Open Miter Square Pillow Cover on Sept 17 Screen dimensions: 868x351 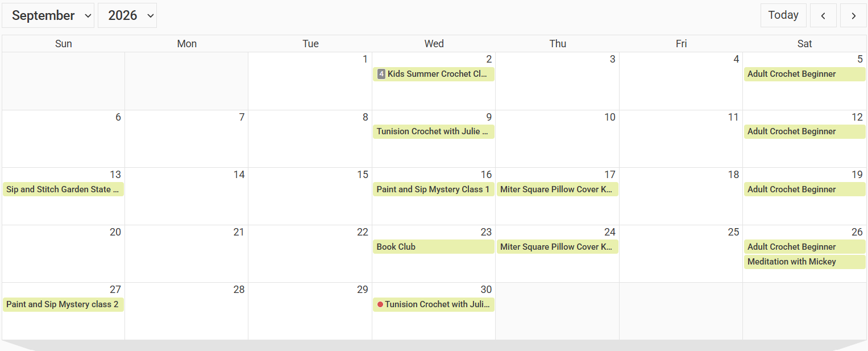click(x=558, y=189)
